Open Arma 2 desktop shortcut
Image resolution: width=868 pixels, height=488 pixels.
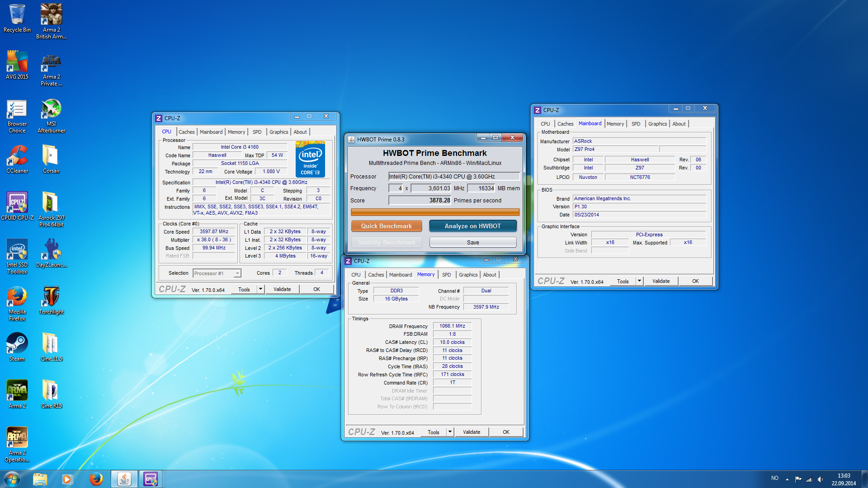pyautogui.click(x=17, y=394)
